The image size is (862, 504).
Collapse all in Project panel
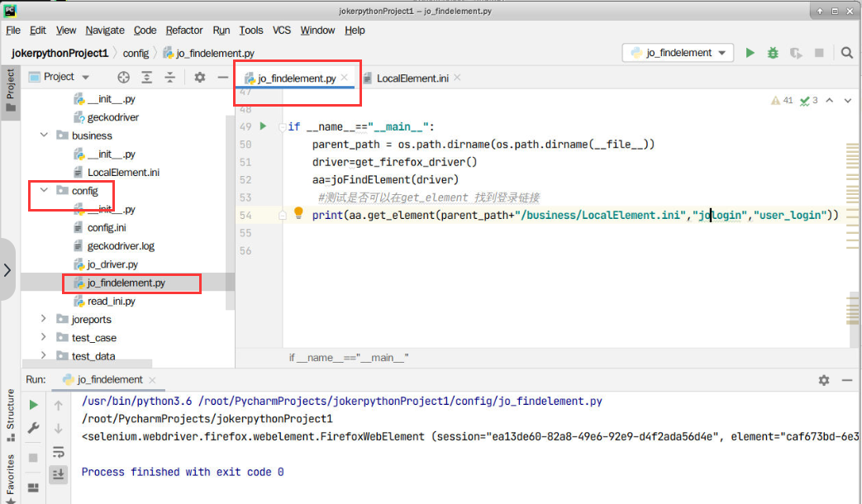(170, 78)
